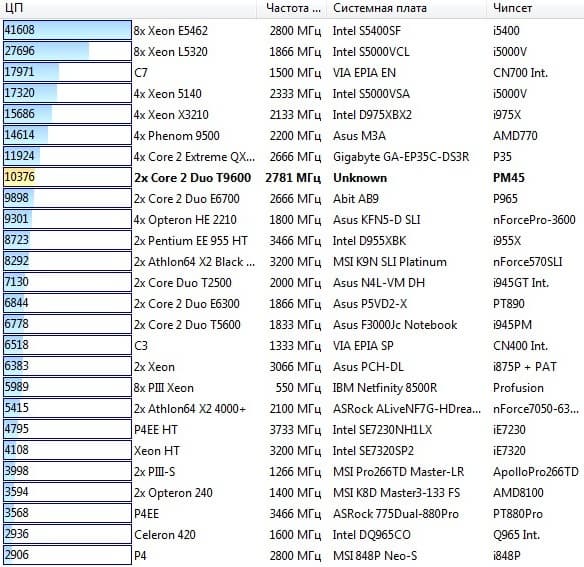The width and height of the screenshot is (584, 567).
Task: Select the 8x PIII Xeon entry
Action: (164, 388)
